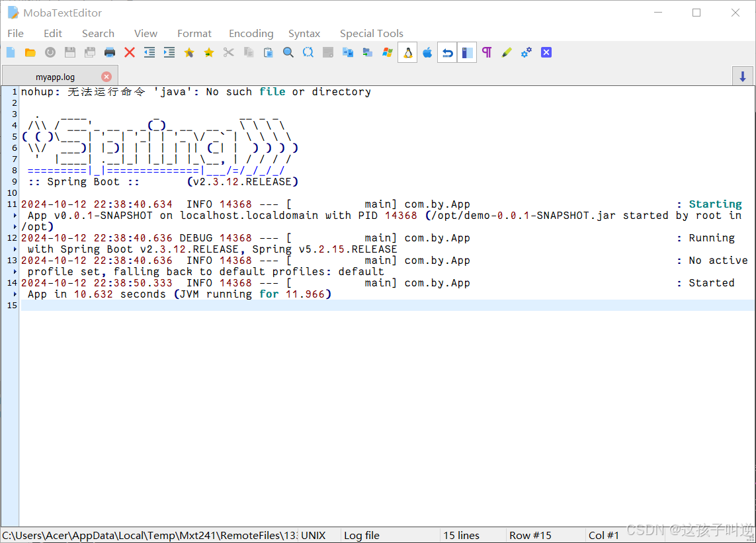Print the document
This screenshot has height=543, width=756.
pos(109,52)
